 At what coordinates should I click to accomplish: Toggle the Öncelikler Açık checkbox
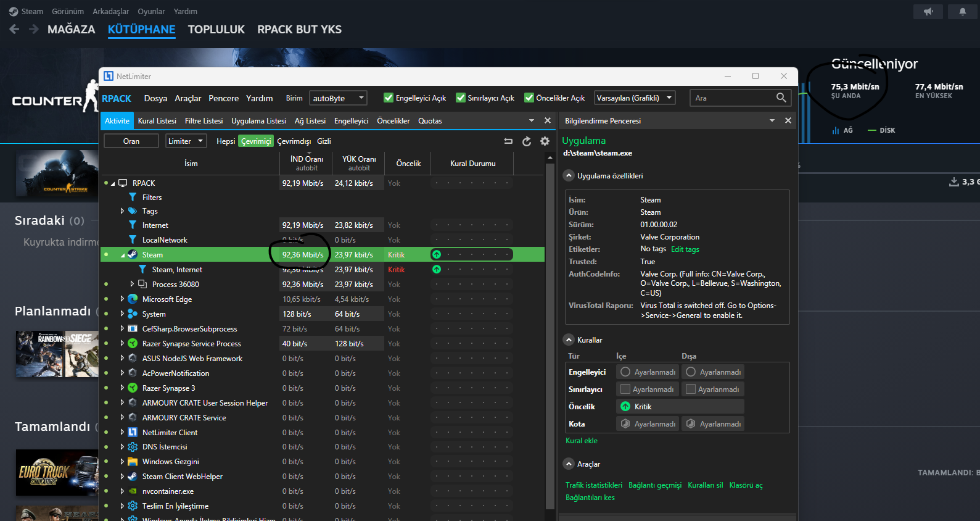(529, 98)
